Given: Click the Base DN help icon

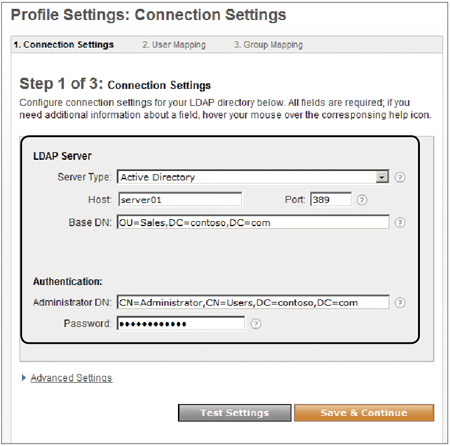Looking at the screenshot, I should [x=400, y=223].
